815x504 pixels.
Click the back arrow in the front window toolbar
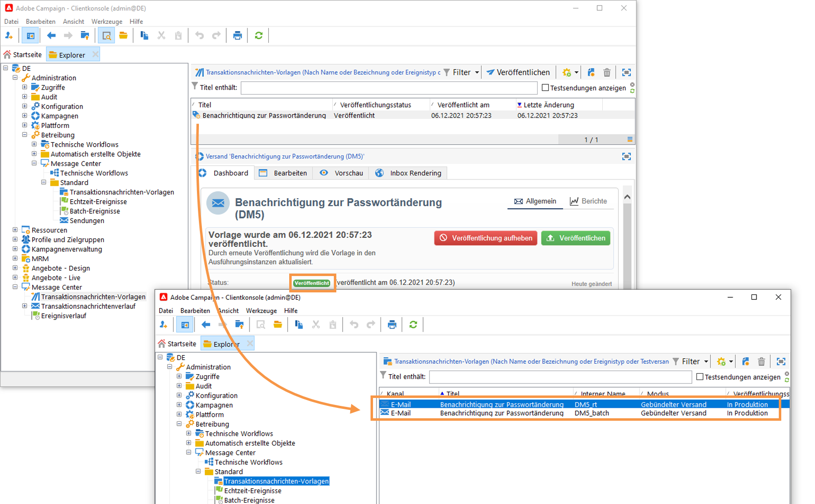(x=205, y=325)
